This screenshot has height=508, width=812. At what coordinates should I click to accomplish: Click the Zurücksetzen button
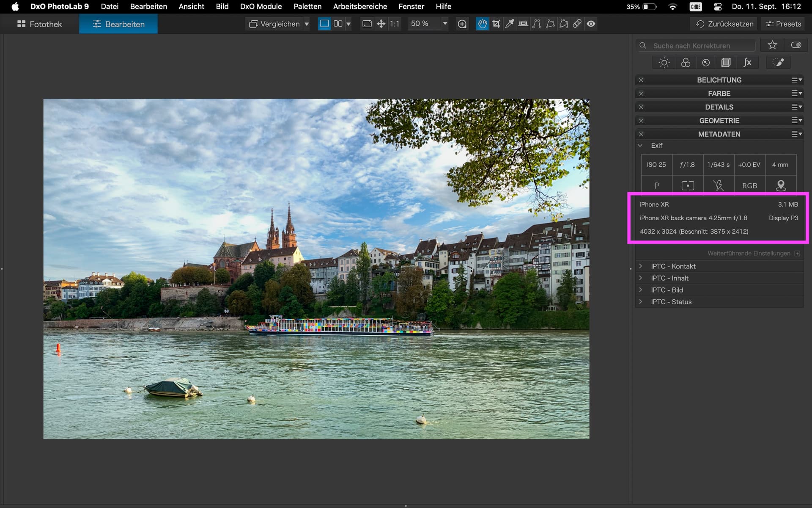[724, 24]
